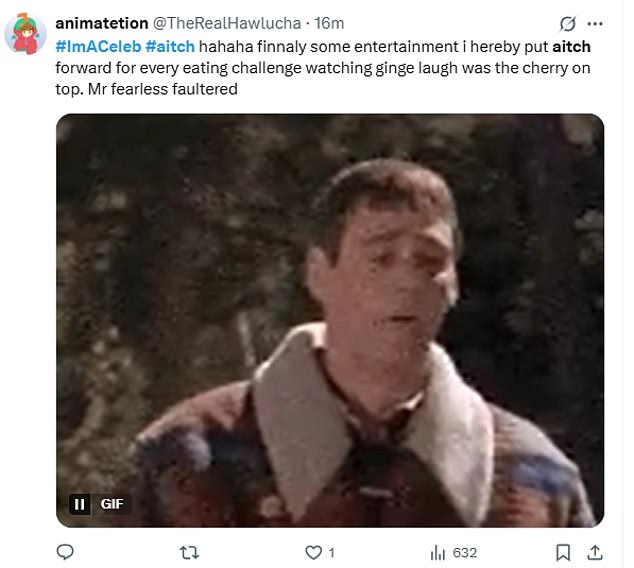Viewport: 634px width, 568px height.
Task: Open the GIF media in full view
Action: coord(330,320)
